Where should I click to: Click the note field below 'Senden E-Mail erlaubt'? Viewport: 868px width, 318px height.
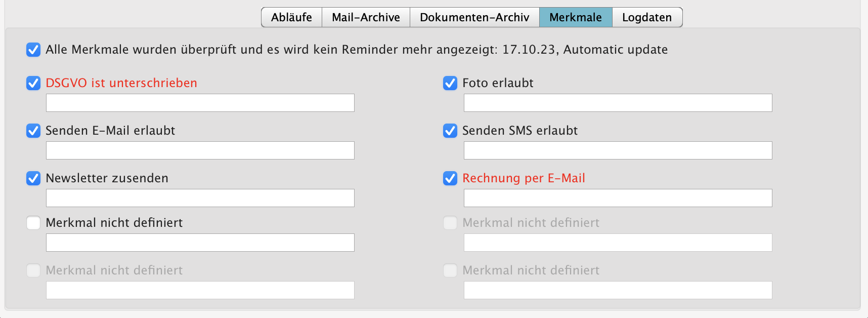[x=200, y=150]
